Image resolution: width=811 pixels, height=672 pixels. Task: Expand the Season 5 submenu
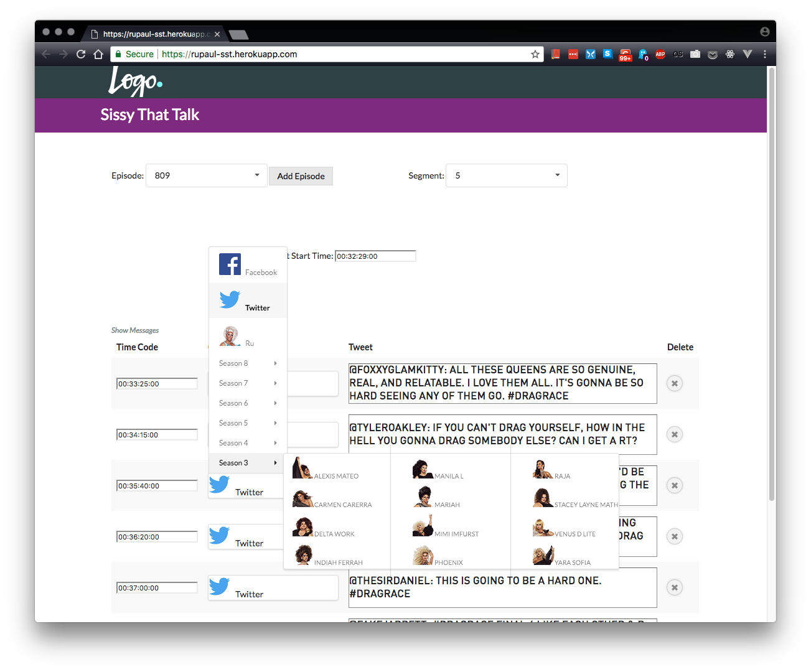247,423
